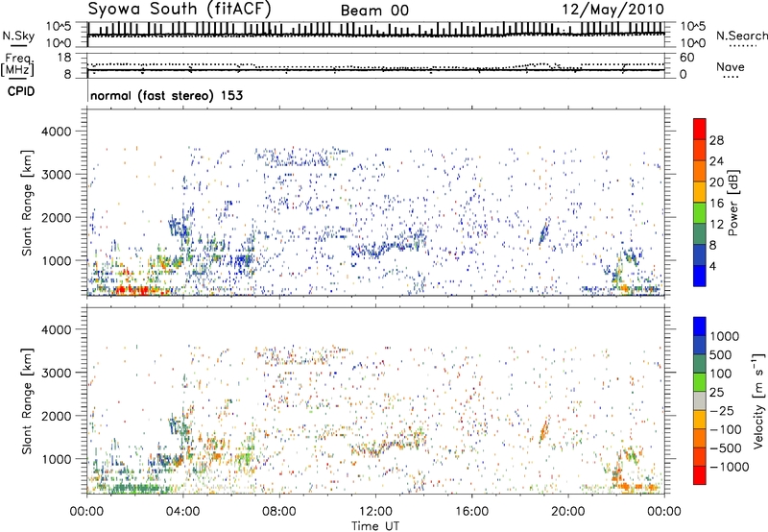This screenshot has height=532, width=768.
Task: Click the diagonal echo streak near 19:00 in the power panel
Action: (x=543, y=230)
